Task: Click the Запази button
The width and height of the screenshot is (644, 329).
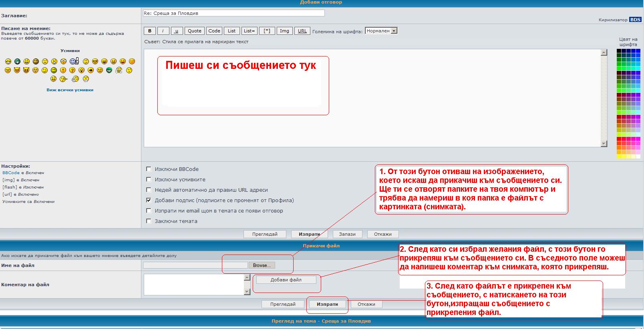Action: point(347,234)
